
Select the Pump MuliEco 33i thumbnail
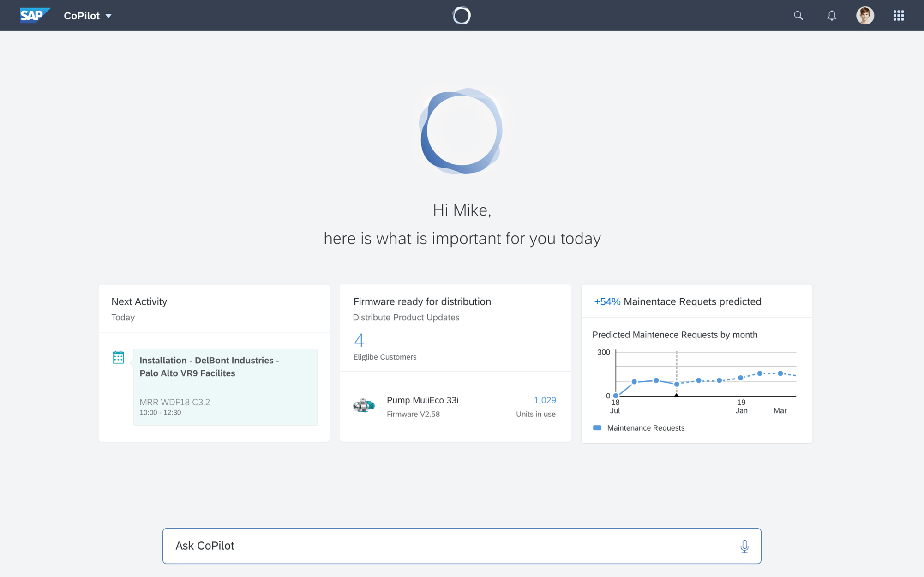tap(364, 405)
